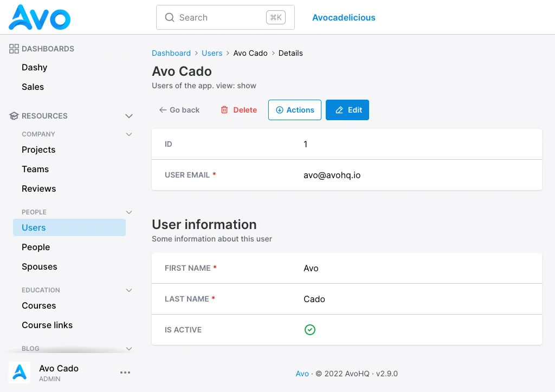Click the Avo Cado avatar image
Screen dimensions: 555x392
(x=20, y=373)
